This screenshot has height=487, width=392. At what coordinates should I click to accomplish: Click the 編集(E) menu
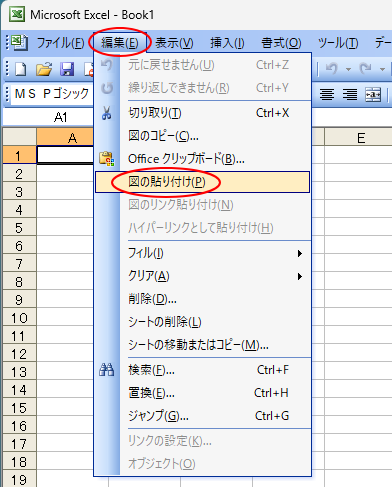(x=120, y=43)
